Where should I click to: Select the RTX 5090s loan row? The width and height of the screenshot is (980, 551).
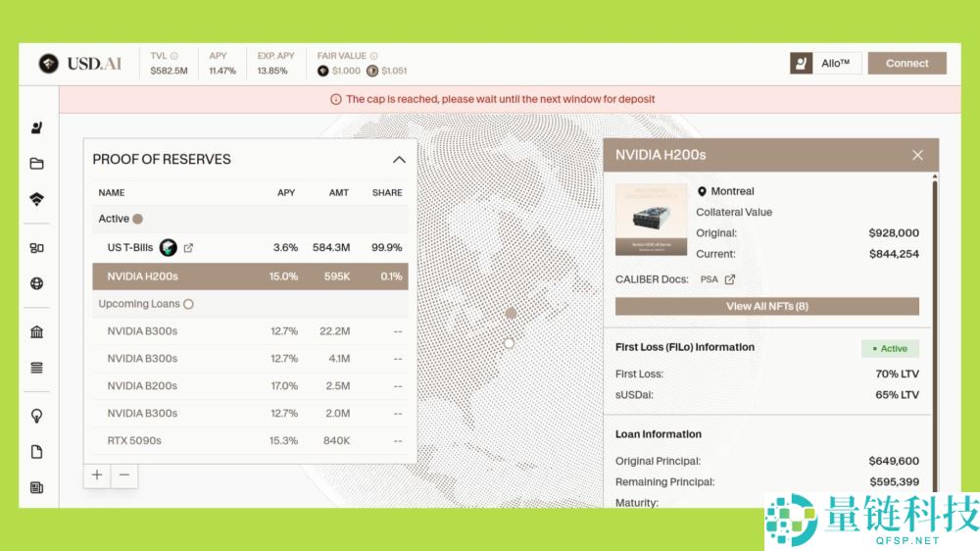click(250, 440)
